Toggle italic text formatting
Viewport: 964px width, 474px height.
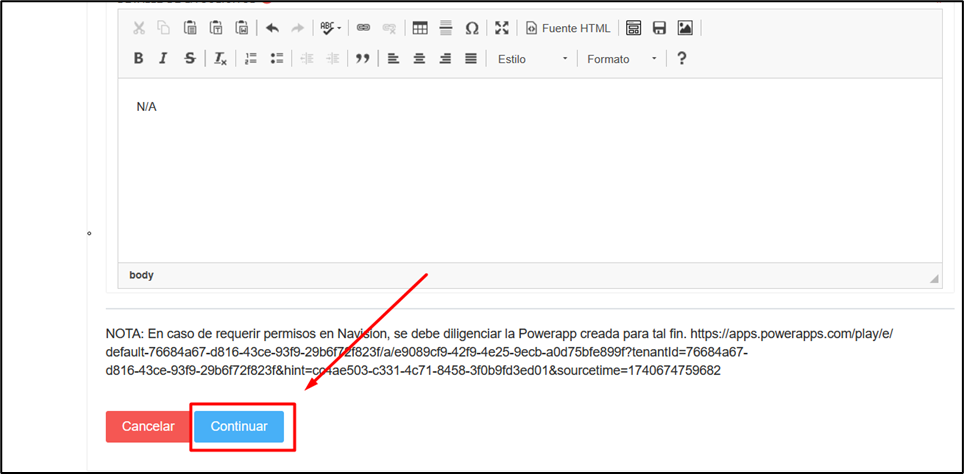164,59
